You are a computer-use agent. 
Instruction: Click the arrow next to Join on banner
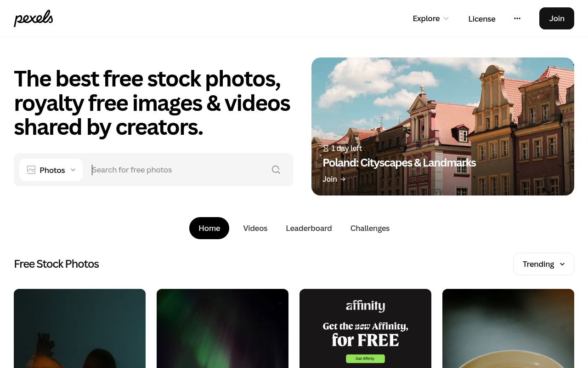[x=343, y=179]
